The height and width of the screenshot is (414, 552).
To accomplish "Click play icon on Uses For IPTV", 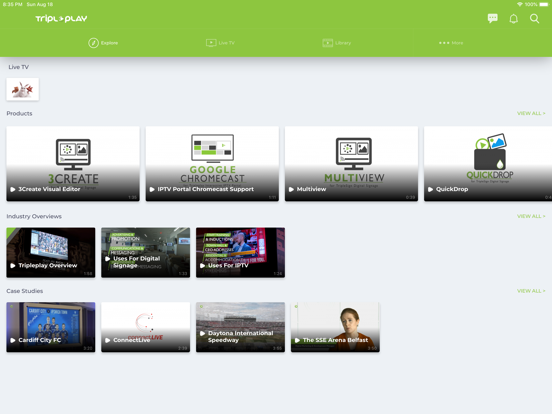I will pyautogui.click(x=202, y=265).
